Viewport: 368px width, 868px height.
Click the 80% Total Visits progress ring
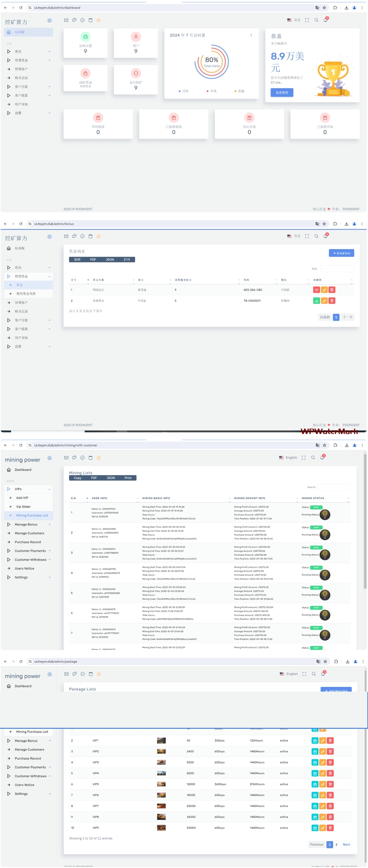point(212,62)
